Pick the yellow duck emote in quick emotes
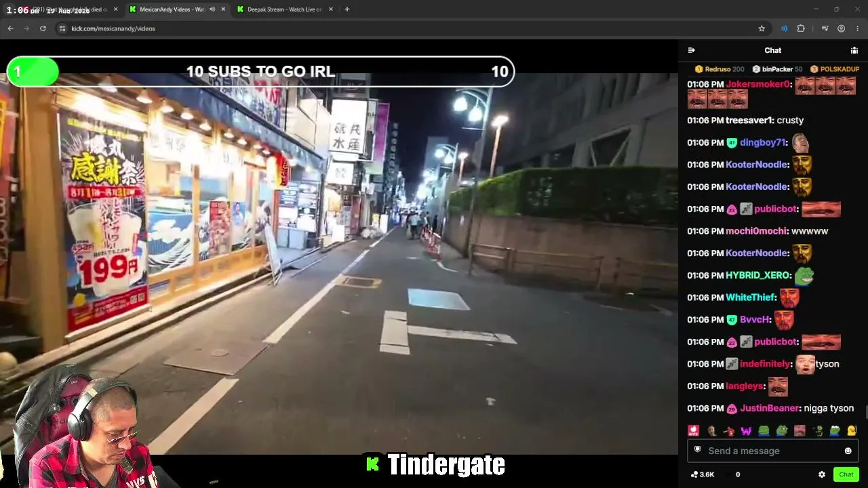This screenshot has width=868, height=488. pos(852,430)
